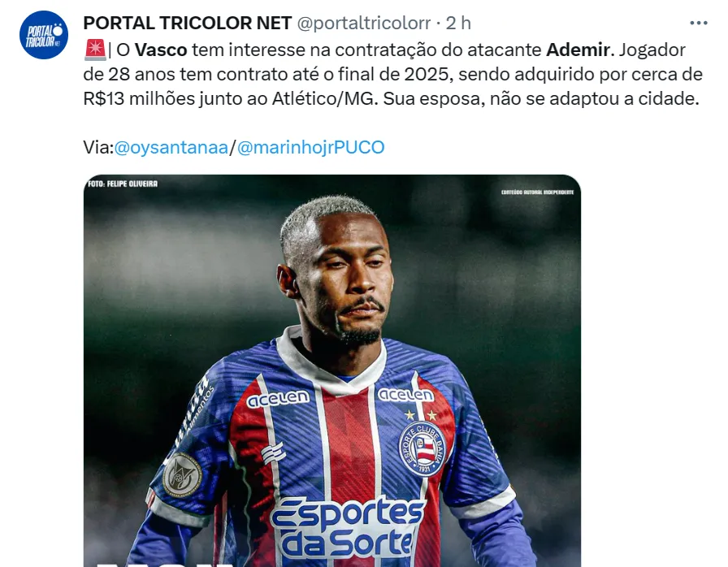The width and height of the screenshot is (728, 567).
Task: Click the 2 h tweet timestamp
Action: 458,23
